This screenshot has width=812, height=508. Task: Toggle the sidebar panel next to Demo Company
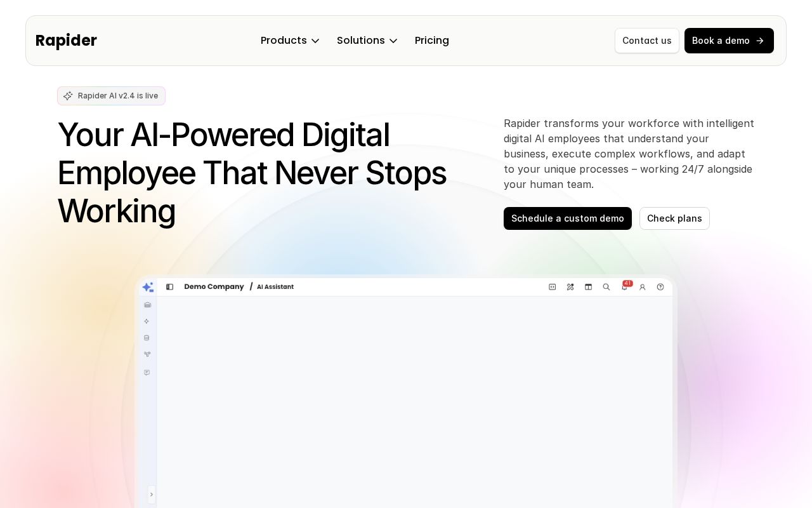pos(169,287)
